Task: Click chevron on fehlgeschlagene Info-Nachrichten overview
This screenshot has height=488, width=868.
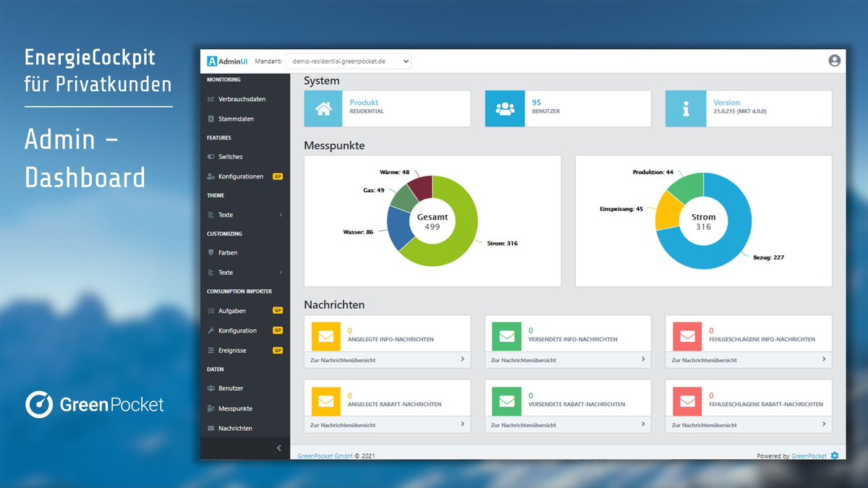Action: click(824, 359)
